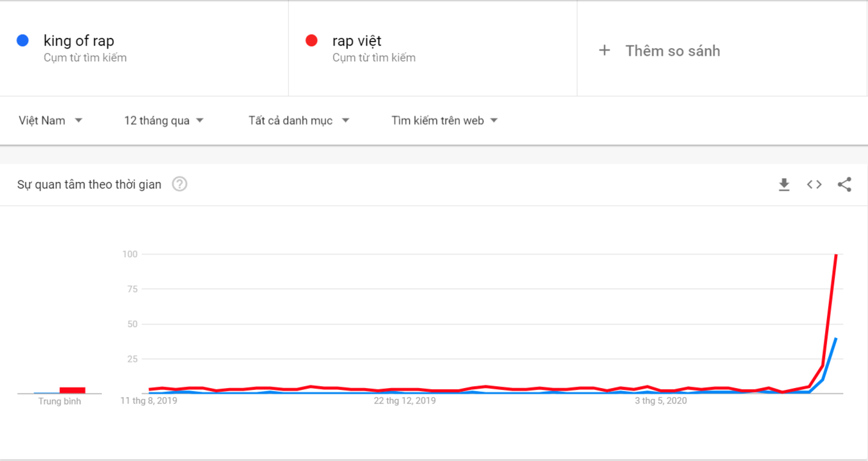
Task: Open the Việt Nam region dropdown
Action: pos(51,120)
